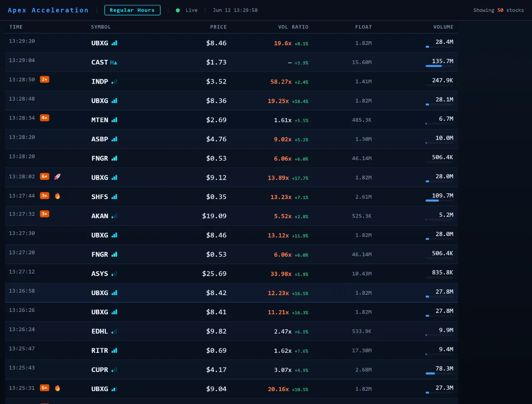Viewport: 532px width, 404px height.
Task: Click the signal bars icon beside ASBP
Action: (x=114, y=139)
